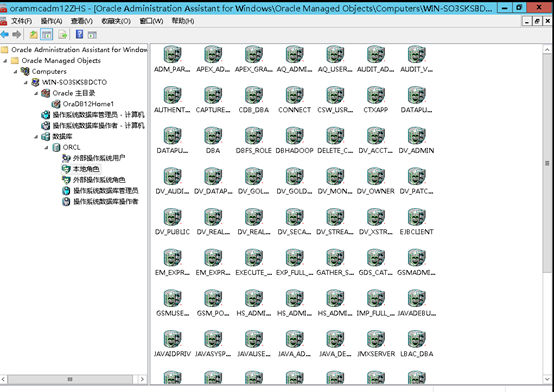Select the DV_OWNER role icon
Viewport: 554px width, 392px height.
[376, 177]
